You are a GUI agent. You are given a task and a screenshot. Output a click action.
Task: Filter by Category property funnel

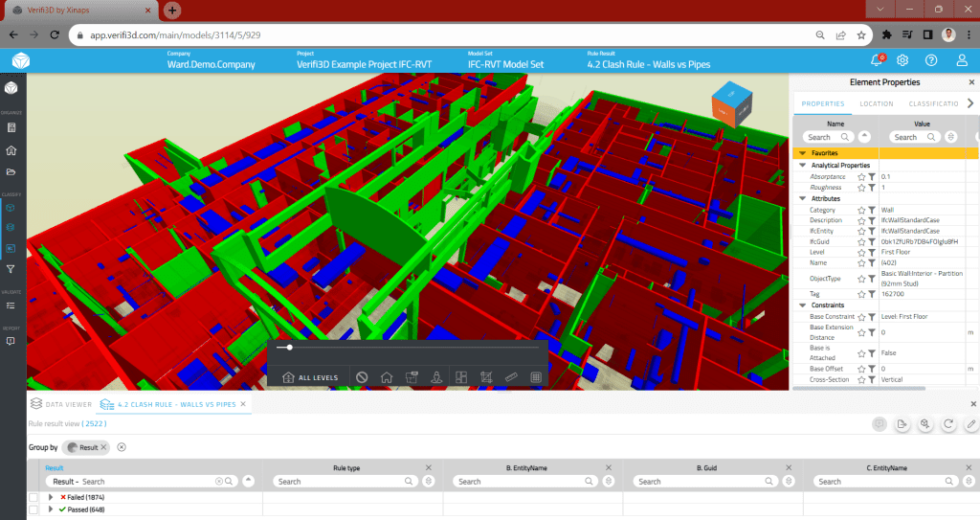tap(871, 211)
